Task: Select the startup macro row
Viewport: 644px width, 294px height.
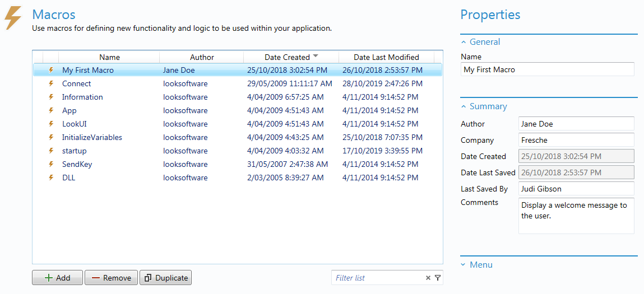Action: pos(238,151)
